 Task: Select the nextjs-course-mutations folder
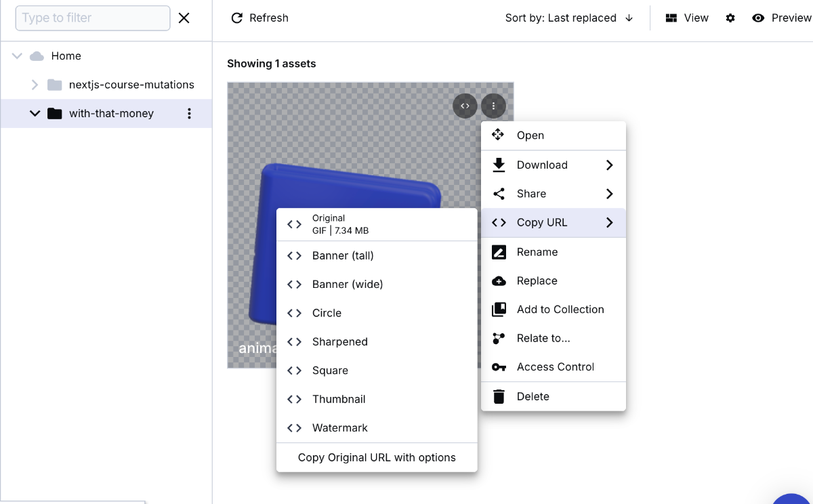121,85
